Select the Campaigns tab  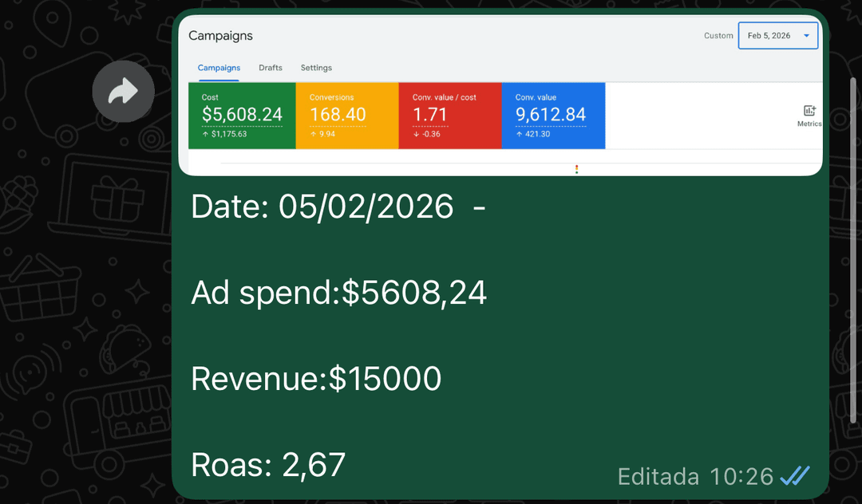219,68
